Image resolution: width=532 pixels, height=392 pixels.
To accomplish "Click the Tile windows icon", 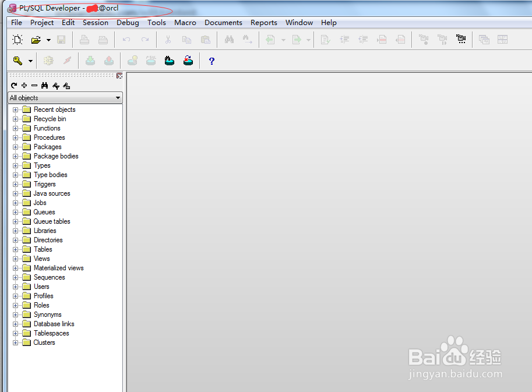I will coord(502,40).
